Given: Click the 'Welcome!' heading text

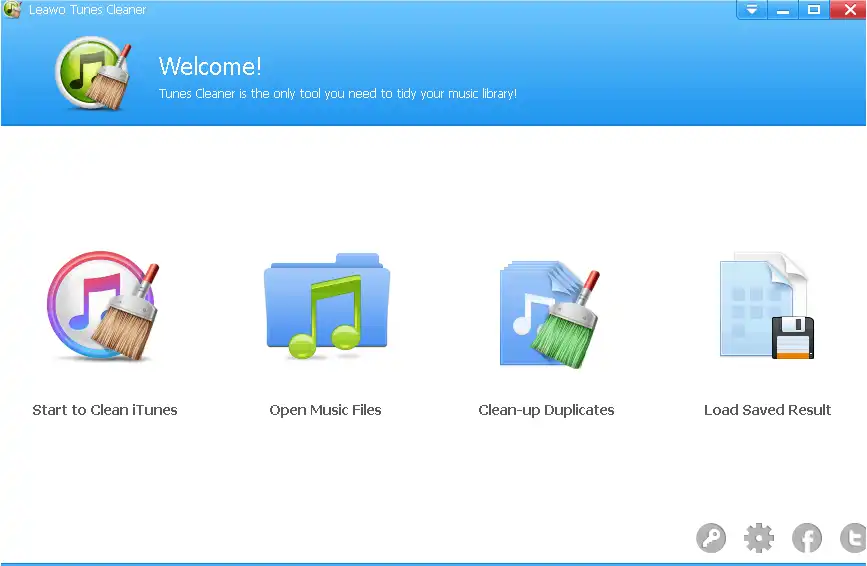Looking at the screenshot, I should click(x=210, y=67).
